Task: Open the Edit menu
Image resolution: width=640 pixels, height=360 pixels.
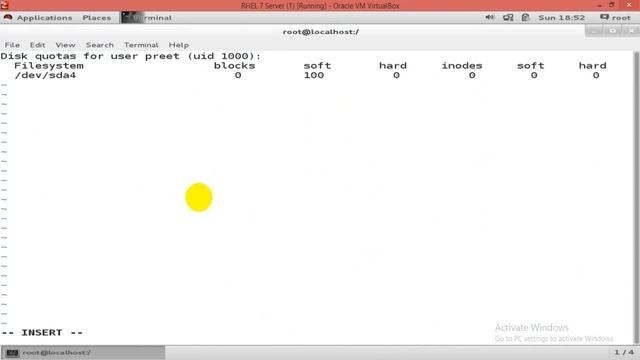Action: click(38, 45)
